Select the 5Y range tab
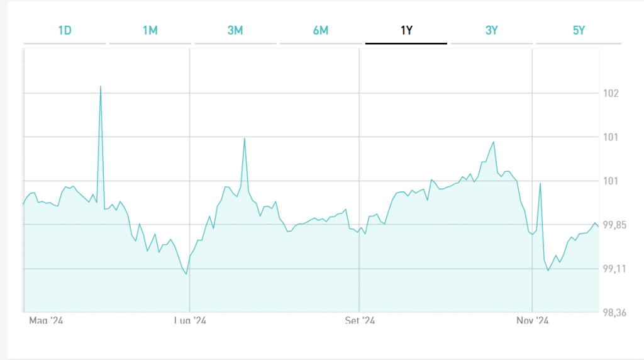This screenshot has height=360, width=644. 579,30
